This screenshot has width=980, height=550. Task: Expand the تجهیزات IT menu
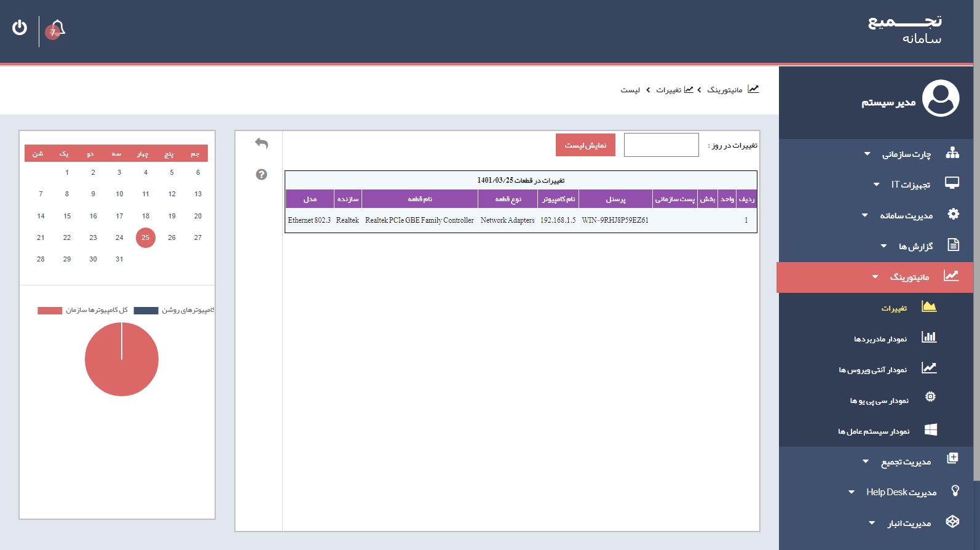pyautogui.click(x=910, y=185)
